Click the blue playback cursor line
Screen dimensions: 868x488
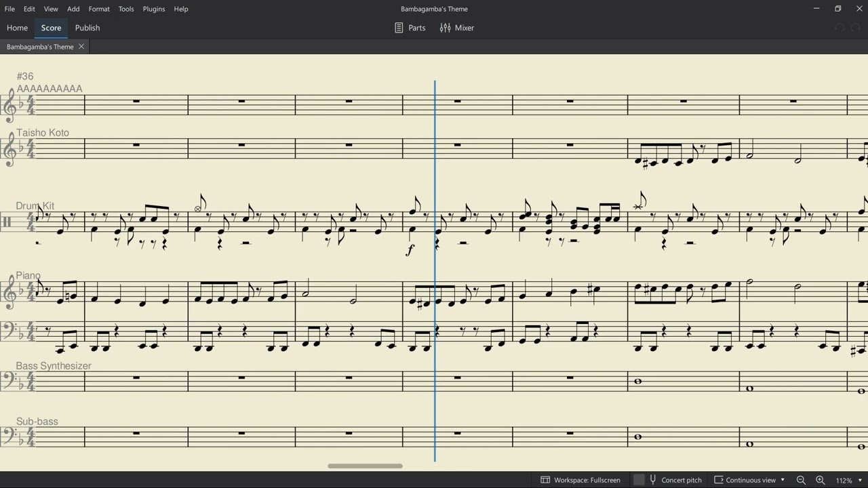tap(435, 271)
